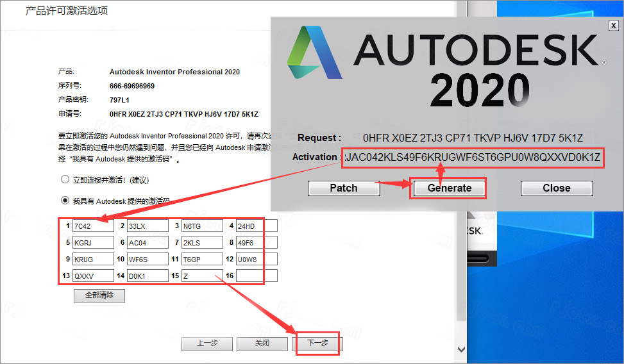Click activation code field 10 containing WF6S
Image resolution: width=624 pixels, height=364 pixels.
tap(148, 260)
